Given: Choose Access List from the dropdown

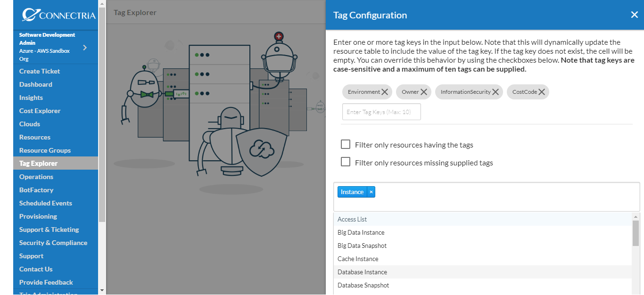Looking at the screenshot, I should coord(482,219).
